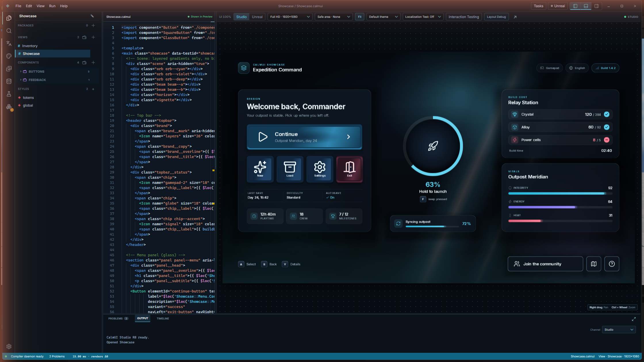Add a new style with plus icon
Image resolution: width=644 pixels, height=362 pixels.
pos(93,89)
